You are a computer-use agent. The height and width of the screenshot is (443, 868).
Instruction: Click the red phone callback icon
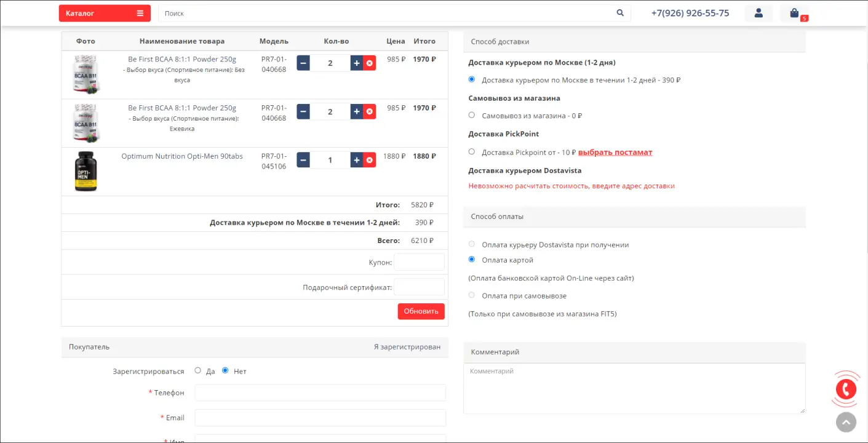click(846, 389)
